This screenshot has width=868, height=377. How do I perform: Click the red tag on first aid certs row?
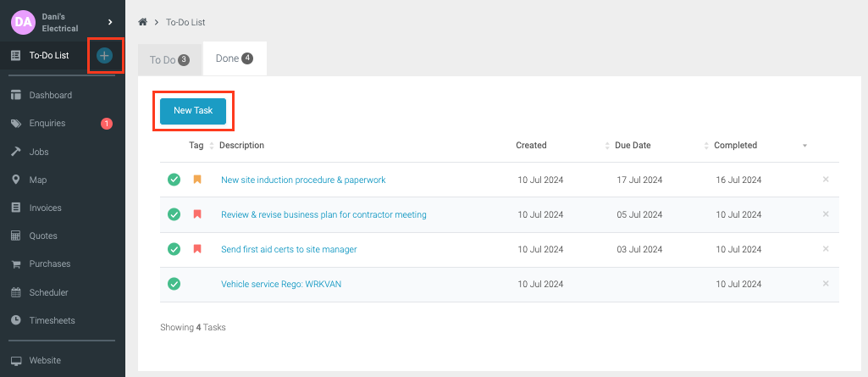(197, 249)
